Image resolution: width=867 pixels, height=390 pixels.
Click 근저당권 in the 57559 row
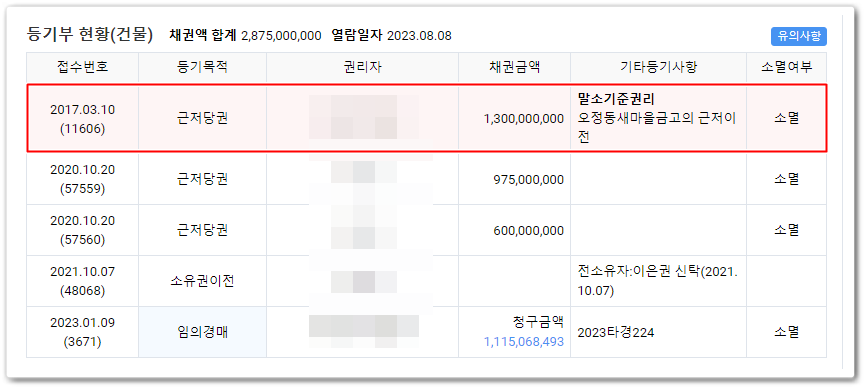pos(202,179)
